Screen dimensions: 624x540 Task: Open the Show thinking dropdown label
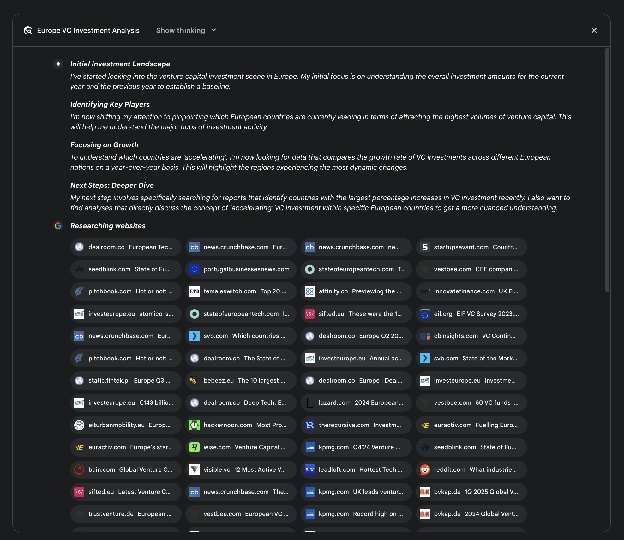coord(180,31)
